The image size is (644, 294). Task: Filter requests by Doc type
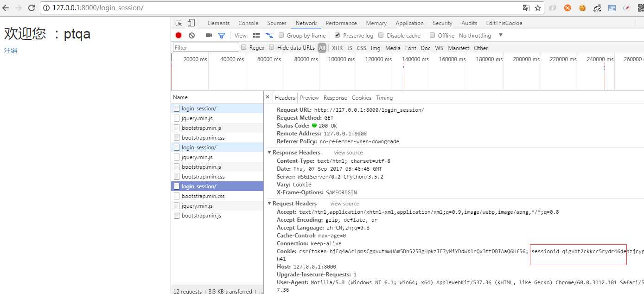click(426, 48)
